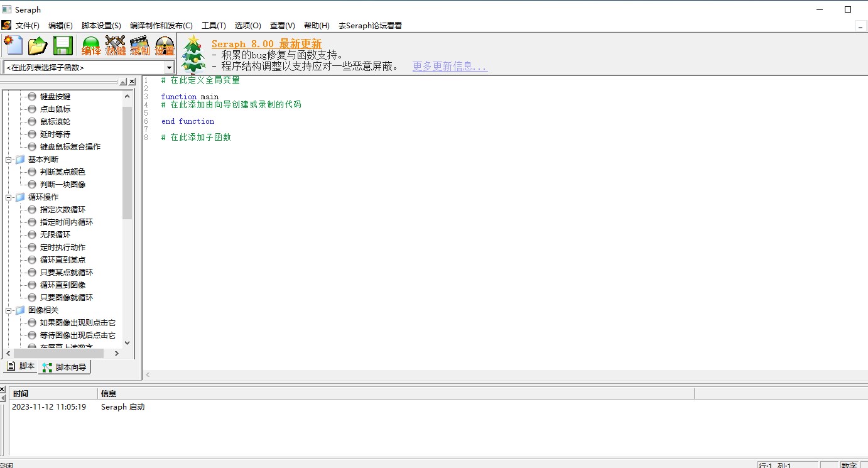Switch to the 脚本向导 tab
The image size is (868, 468).
[x=64, y=367]
